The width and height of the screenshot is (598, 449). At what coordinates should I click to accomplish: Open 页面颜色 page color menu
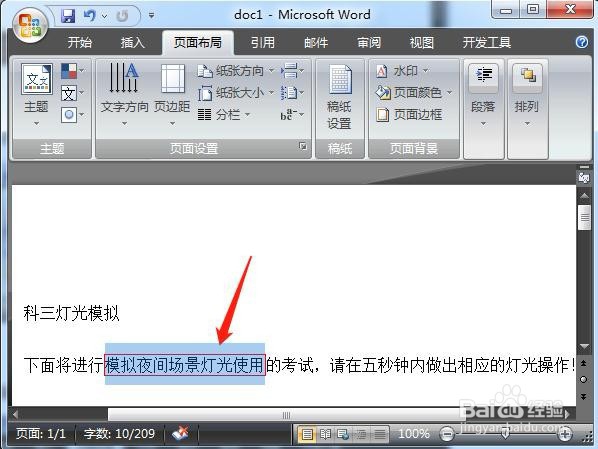(414, 93)
